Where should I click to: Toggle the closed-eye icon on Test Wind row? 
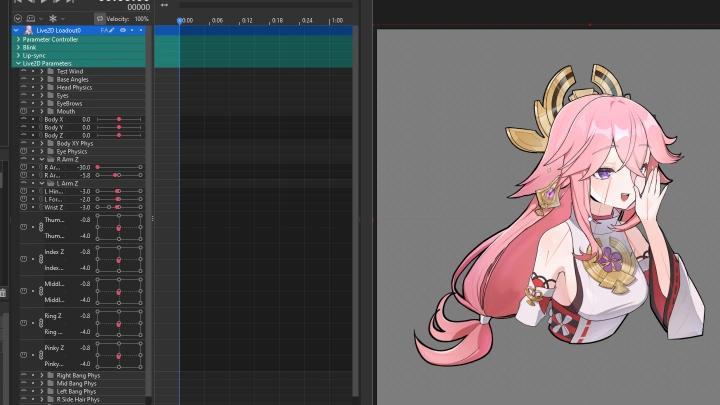pos(23,71)
